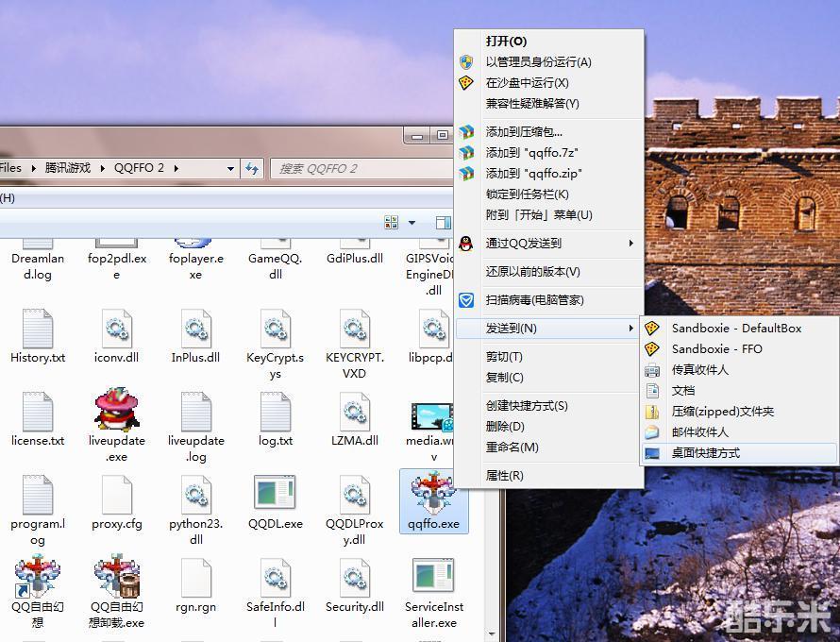This screenshot has width=840, height=642.
Task: Select the rgn.rgn file icon
Action: 196,578
